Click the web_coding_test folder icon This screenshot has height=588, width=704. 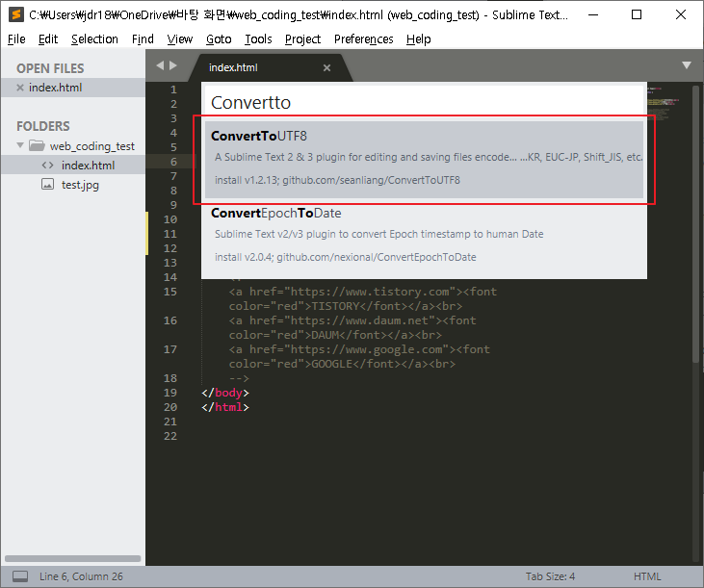coord(37,145)
